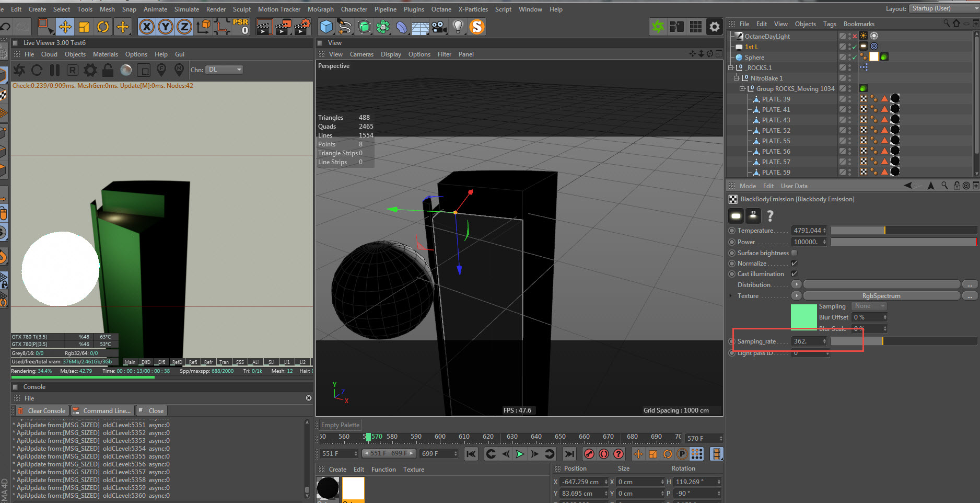This screenshot has width=980, height=503.
Task: Open the MoGraph menu
Action: point(320,9)
